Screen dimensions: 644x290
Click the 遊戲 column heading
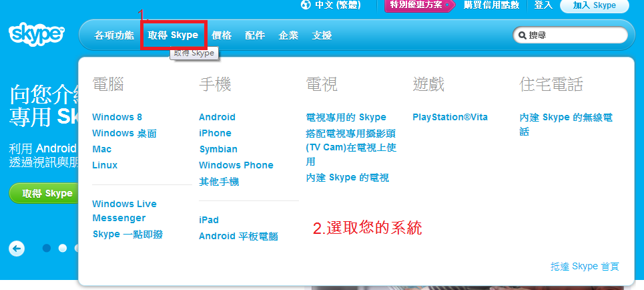pos(428,84)
